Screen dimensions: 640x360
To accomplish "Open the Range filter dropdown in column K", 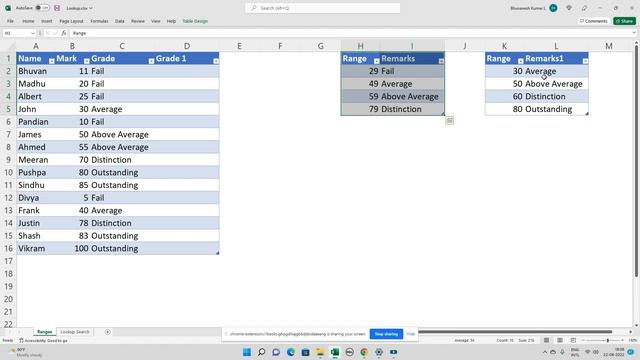I will tap(520, 61).
